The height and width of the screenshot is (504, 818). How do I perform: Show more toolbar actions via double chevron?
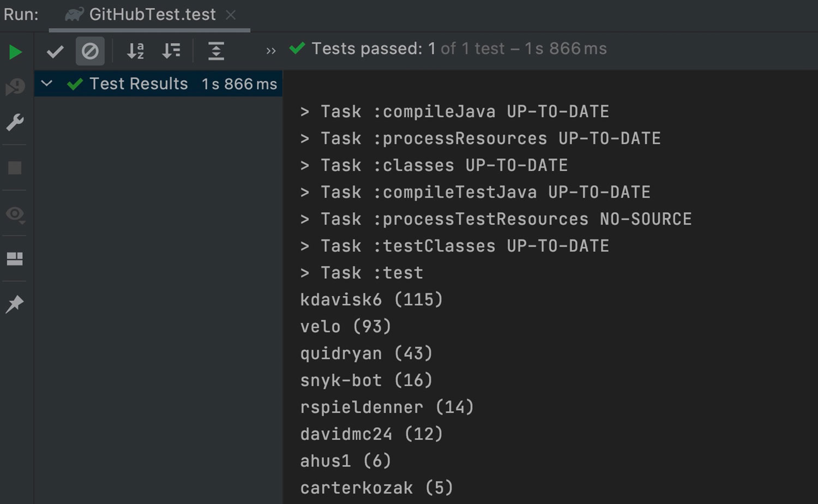tap(271, 51)
